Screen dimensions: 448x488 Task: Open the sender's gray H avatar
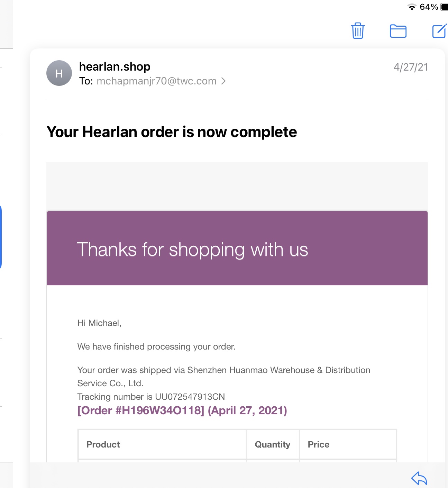(59, 73)
